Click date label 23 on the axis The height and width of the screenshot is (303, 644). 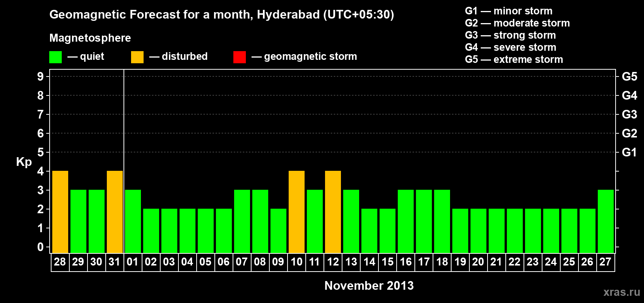point(533,262)
